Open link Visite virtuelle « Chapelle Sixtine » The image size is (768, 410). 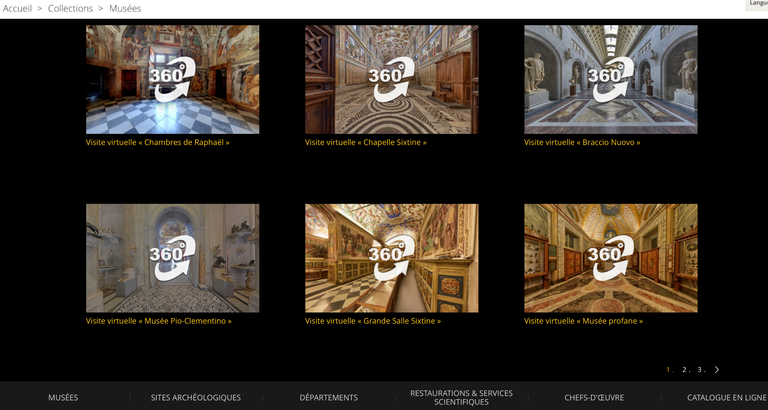coord(365,143)
